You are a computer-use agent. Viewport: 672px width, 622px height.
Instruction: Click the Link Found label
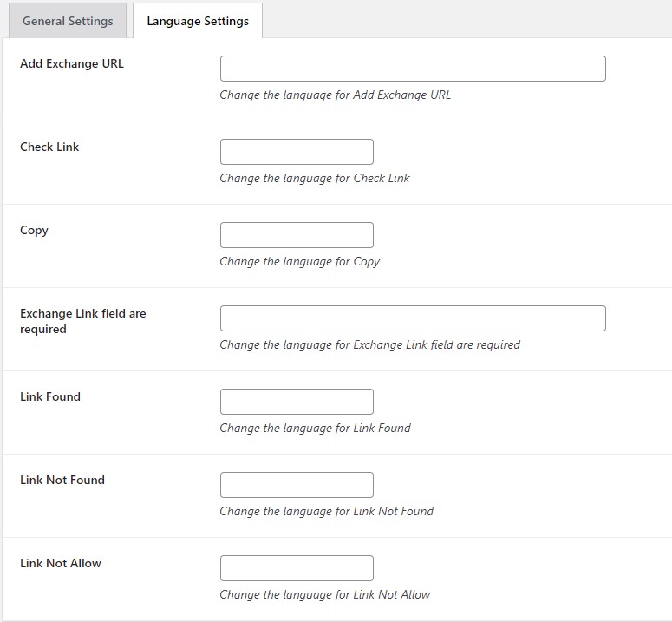50,396
